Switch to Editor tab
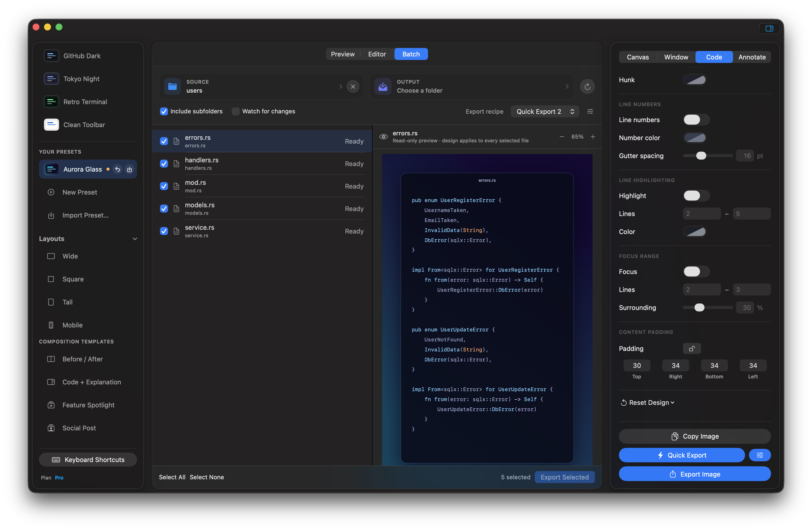This screenshot has height=530, width=812. click(x=377, y=54)
